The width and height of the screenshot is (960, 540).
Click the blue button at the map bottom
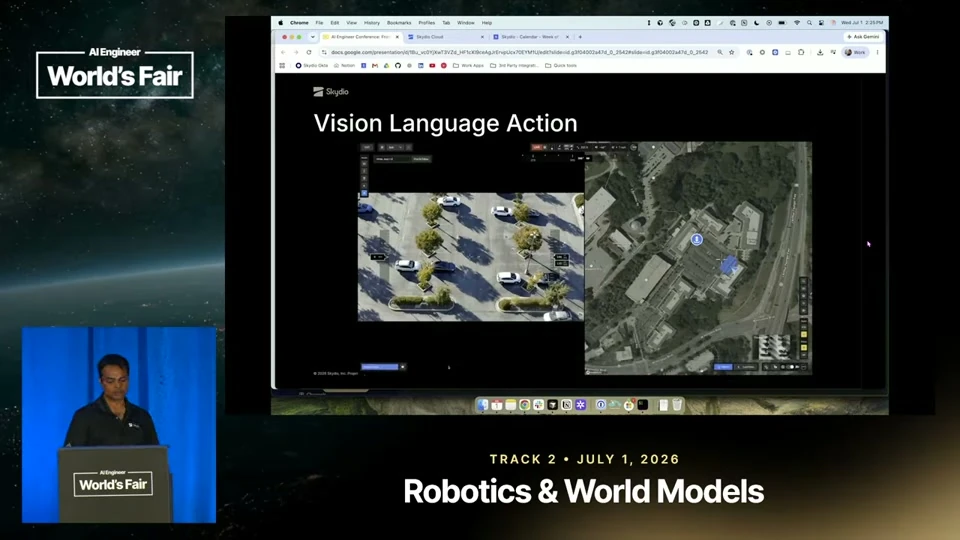723,367
